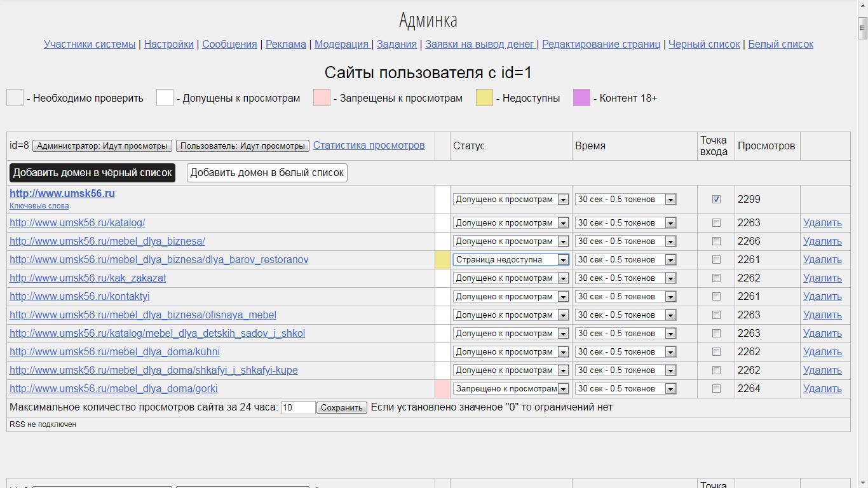Tick entry point checkbox for kuhni row
Viewport: 868px width, 488px height.
(717, 352)
